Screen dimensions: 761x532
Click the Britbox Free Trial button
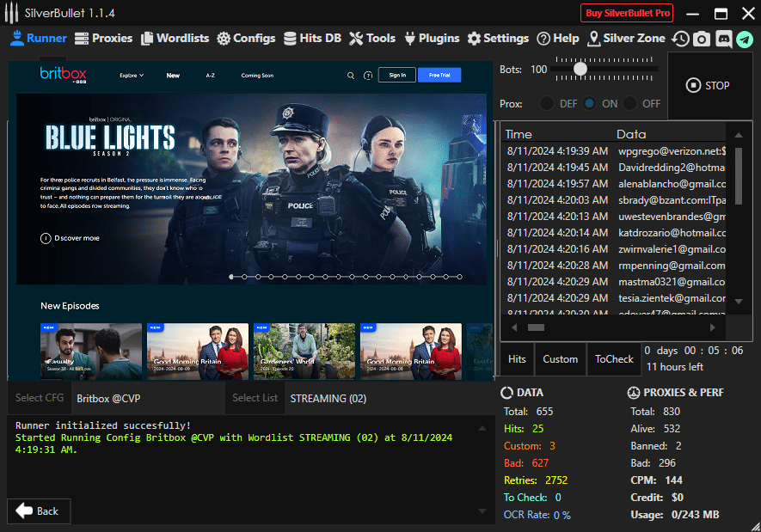click(439, 75)
